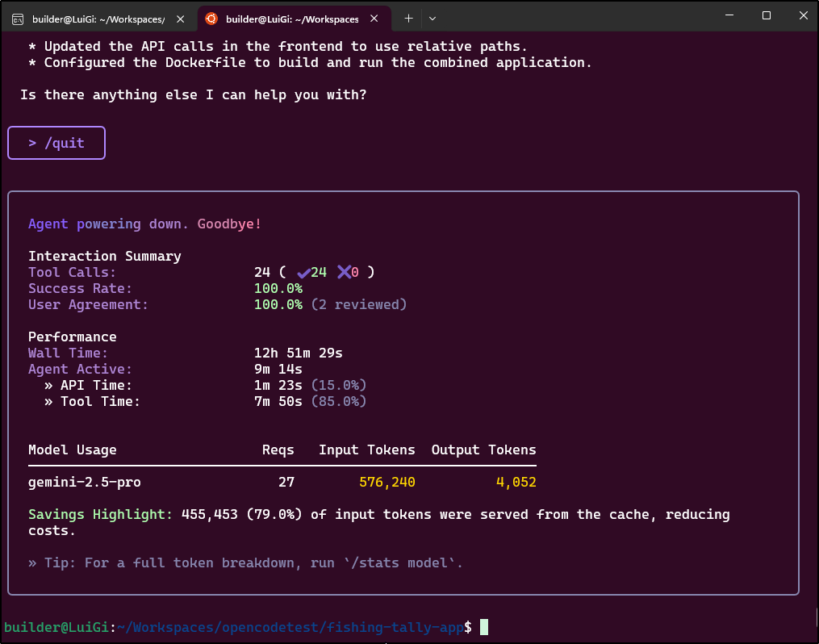The height and width of the screenshot is (644, 819).
Task: Click the shell prompt cursor
Action: click(x=484, y=627)
